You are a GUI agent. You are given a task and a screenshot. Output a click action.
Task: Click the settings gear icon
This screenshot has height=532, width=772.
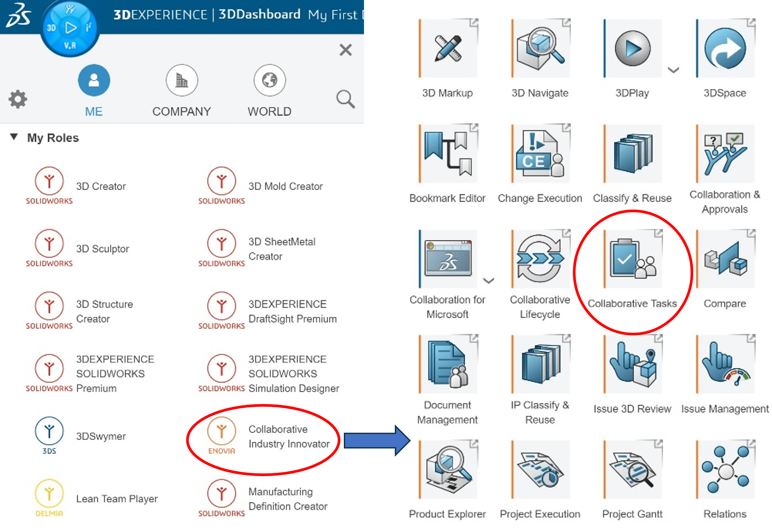click(18, 99)
